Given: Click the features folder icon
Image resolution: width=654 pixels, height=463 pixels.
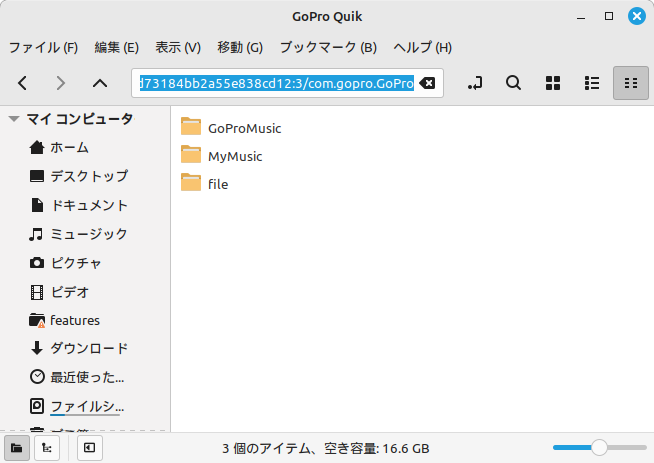Looking at the screenshot, I should click(x=37, y=320).
